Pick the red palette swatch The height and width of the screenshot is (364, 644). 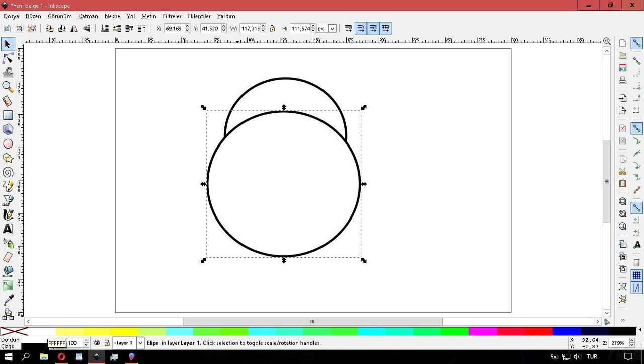538,331
